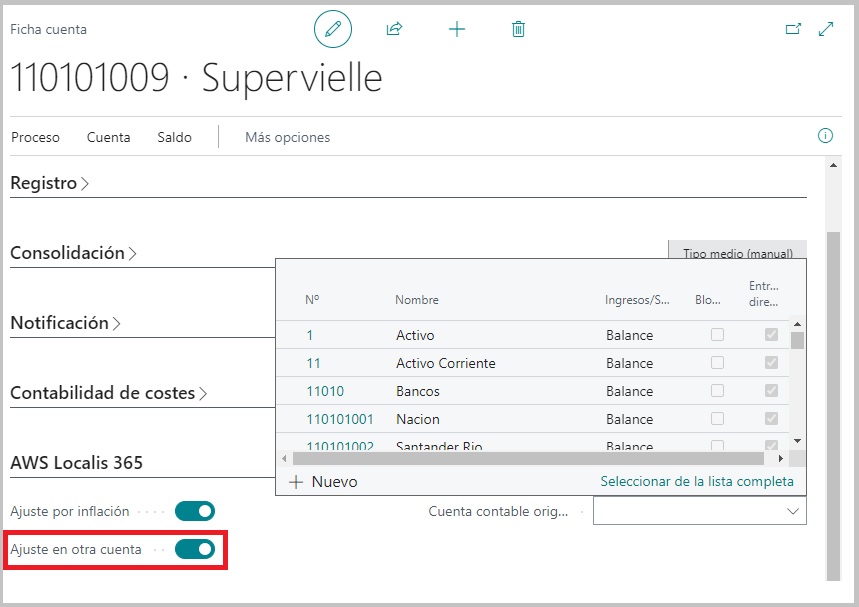Select account 110101001 link

[340, 419]
